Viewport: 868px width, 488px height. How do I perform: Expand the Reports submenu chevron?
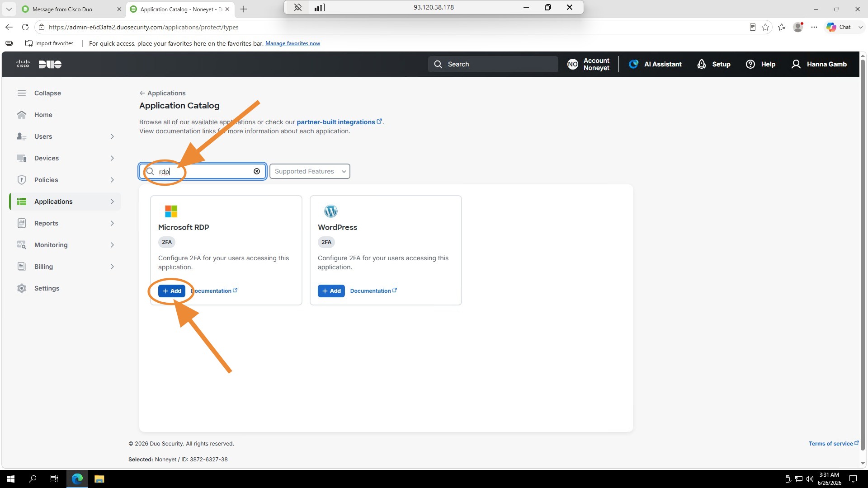[112, 223]
